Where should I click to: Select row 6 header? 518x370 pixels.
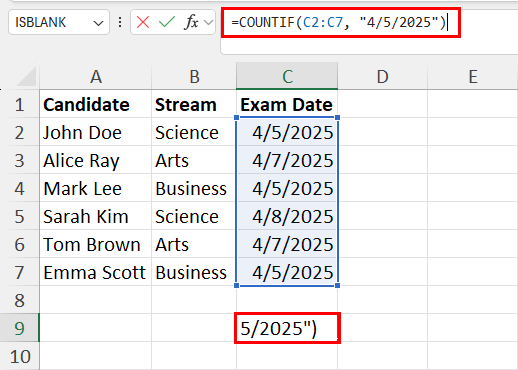tap(19, 244)
